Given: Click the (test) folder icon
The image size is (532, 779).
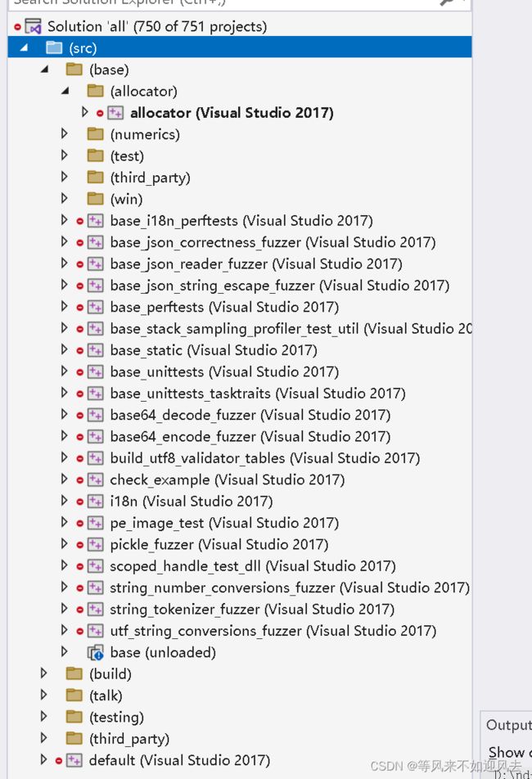Looking at the screenshot, I should (95, 155).
